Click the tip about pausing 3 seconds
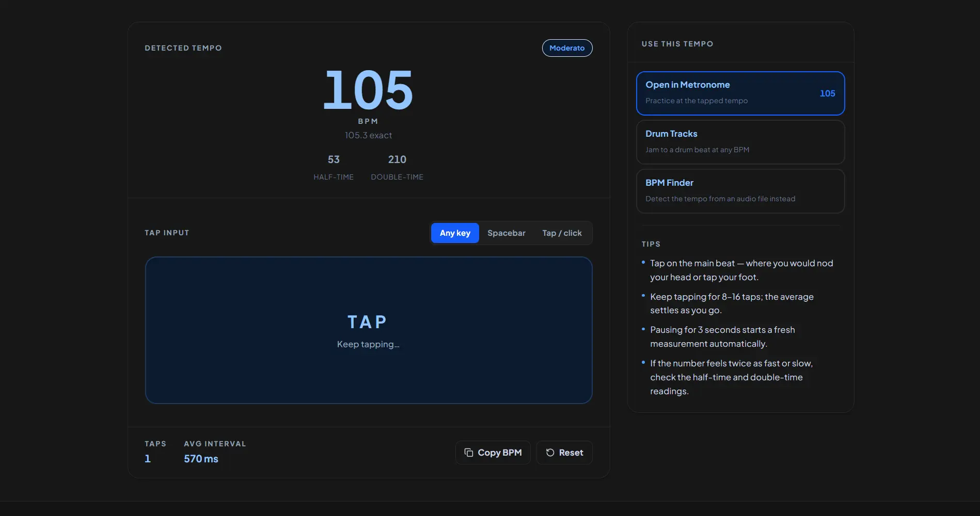Screen dimensions: 980x516 (722, 337)
